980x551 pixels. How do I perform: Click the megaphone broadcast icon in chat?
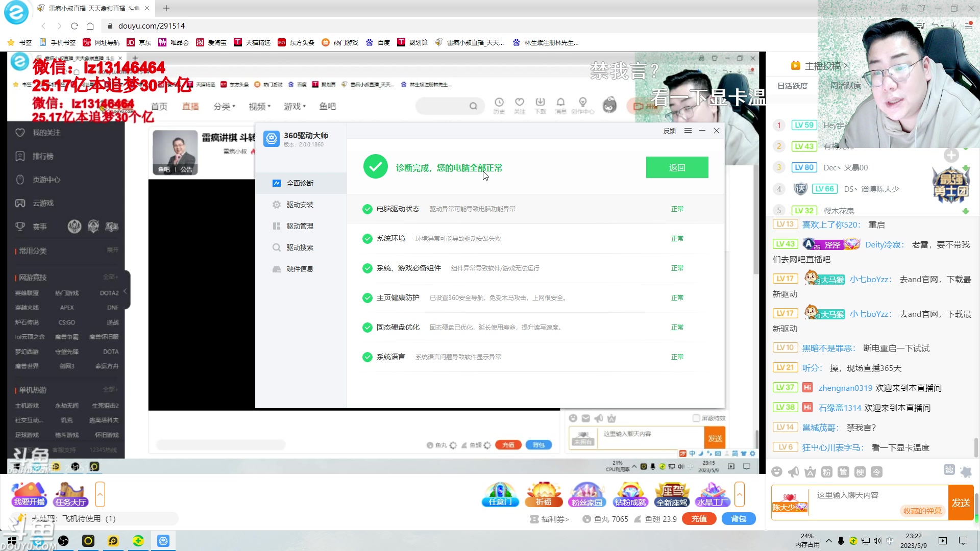[x=793, y=472]
